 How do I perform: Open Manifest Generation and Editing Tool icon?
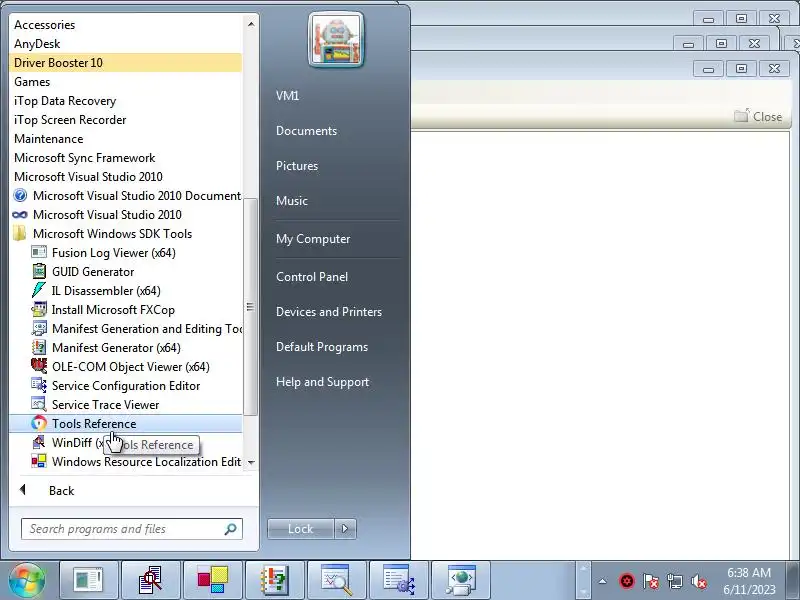39,329
